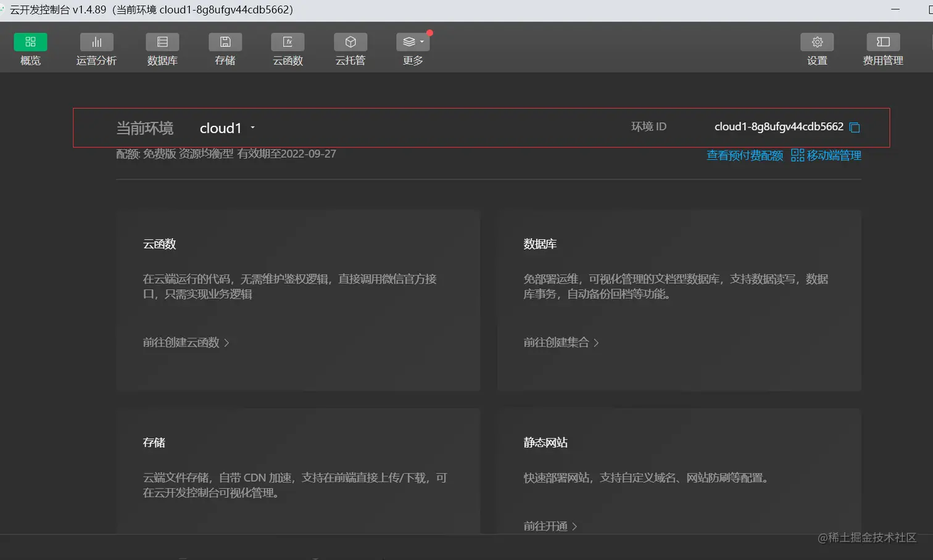Image resolution: width=933 pixels, height=560 pixels.
Task: Select the environment ID text cloud1-8g8ufgv44cdb5662
Action: coord(779,126)
